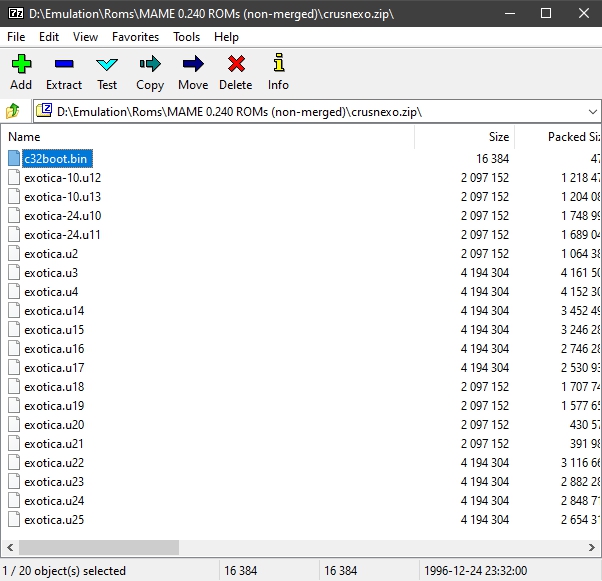Click the archive path in address field

(x=239, y=112)
